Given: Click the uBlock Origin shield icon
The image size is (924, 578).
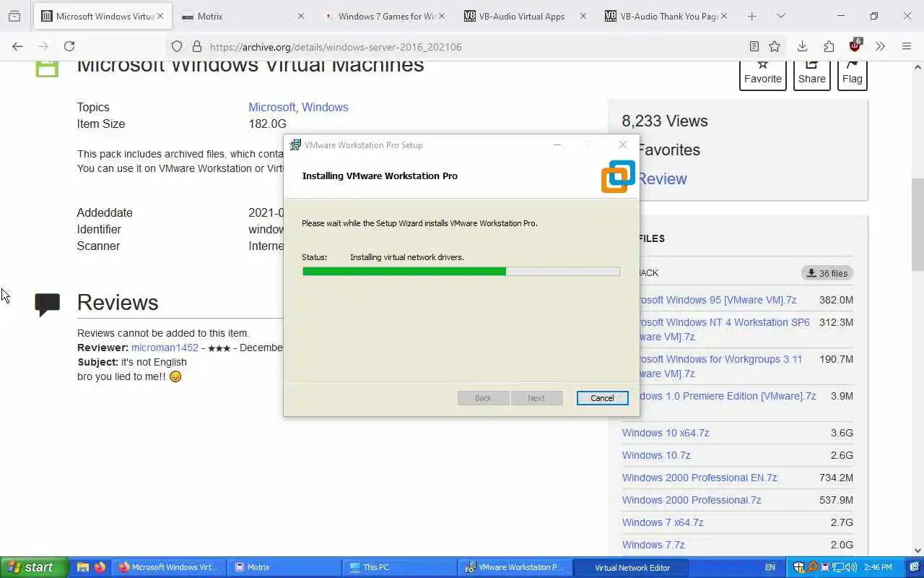Looking at the screenshot, I should (855, 46).
